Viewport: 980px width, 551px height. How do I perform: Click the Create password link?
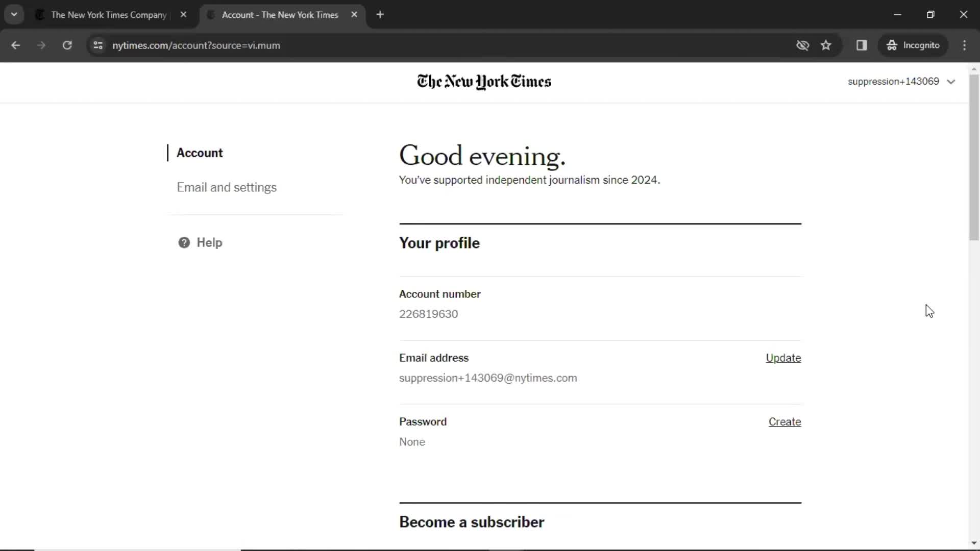pyautogui.click(x=785, y=422)
